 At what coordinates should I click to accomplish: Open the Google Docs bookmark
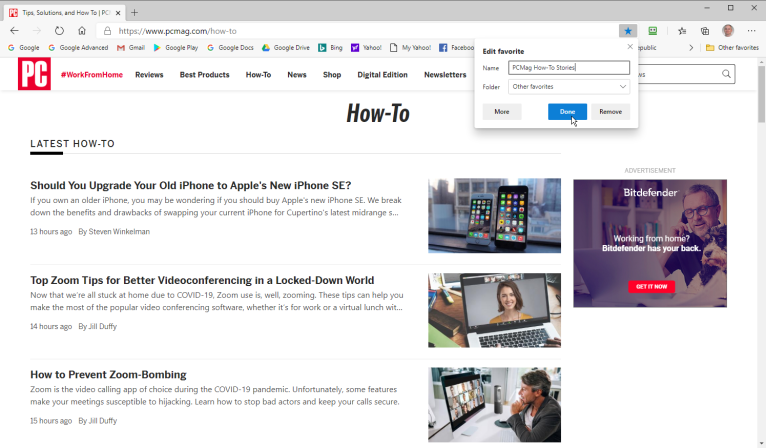(x=230, y=47)
